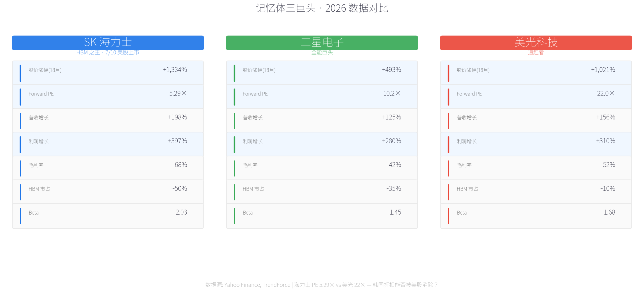
Task: Select 三星电子 毛利率 value 42%
Action: tap(395, 165)
